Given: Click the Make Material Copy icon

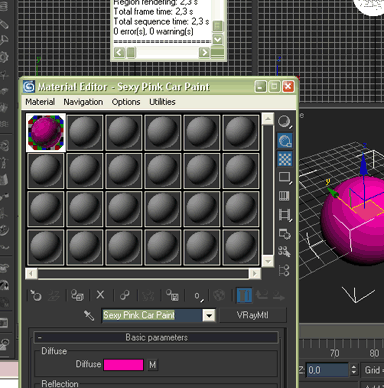Looking at the screenshot, I should point(125,295).
